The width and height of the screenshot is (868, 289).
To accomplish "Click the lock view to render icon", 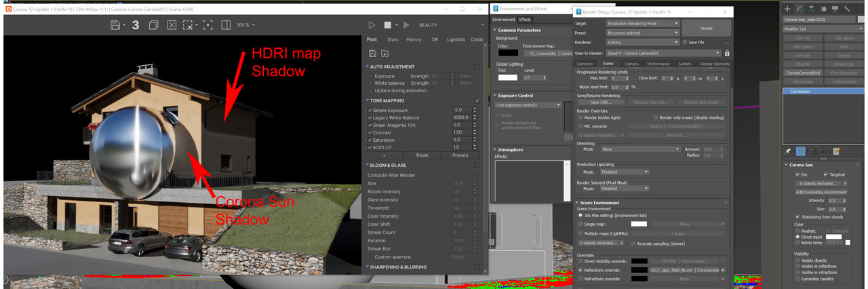I will 727,53.
